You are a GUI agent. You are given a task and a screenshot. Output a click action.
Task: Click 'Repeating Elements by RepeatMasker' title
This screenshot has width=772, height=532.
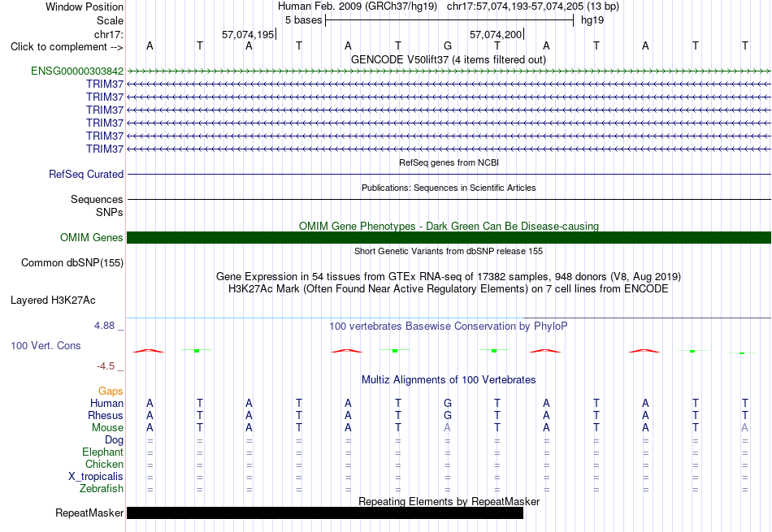pos(449,501)
